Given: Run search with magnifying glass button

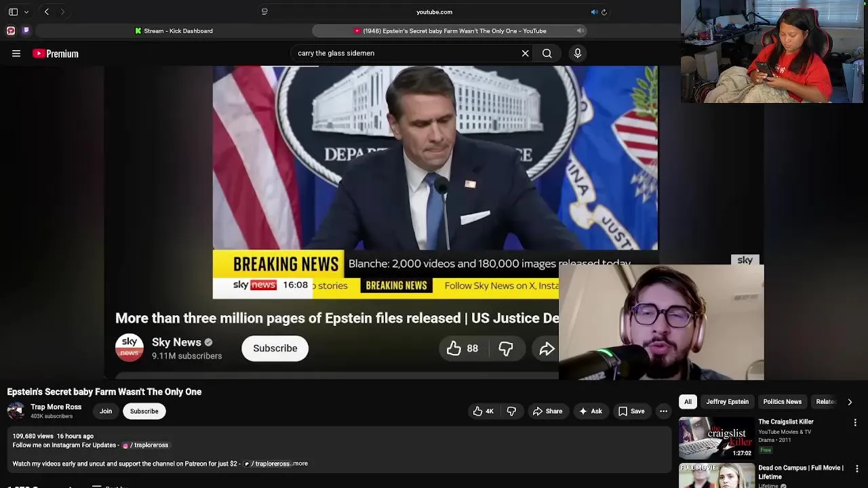Looking at the screenshot, I should coord(547,53).
